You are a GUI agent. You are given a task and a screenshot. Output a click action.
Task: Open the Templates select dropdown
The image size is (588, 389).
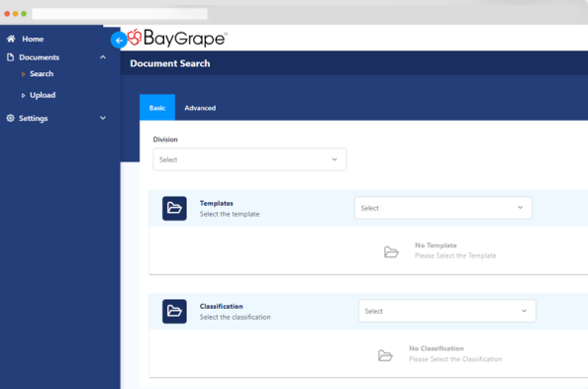tap(443, 208)
